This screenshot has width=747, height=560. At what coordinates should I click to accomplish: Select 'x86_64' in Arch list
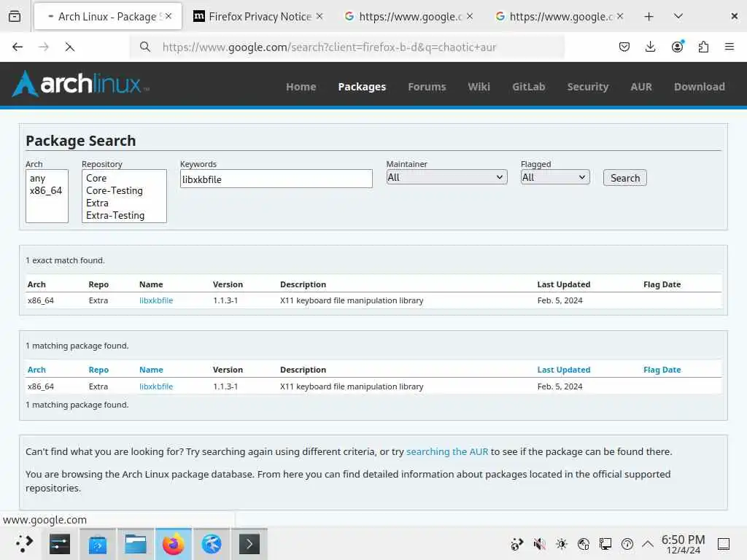47,190
